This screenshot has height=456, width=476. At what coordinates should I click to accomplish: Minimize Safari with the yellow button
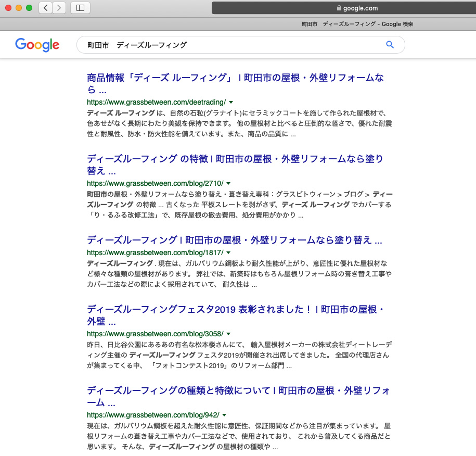click(x=19, y=8)
